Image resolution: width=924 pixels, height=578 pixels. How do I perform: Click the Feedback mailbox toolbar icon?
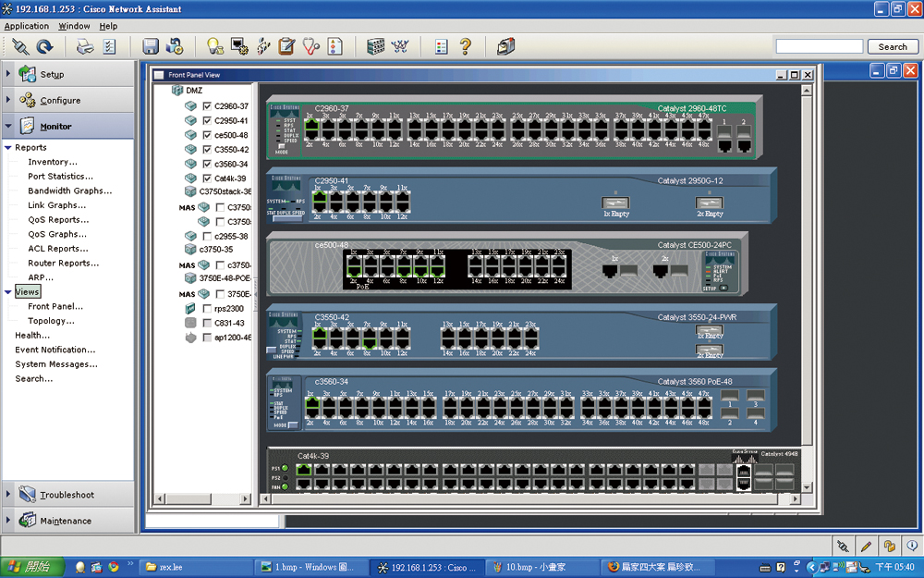[x=505, y=46]
